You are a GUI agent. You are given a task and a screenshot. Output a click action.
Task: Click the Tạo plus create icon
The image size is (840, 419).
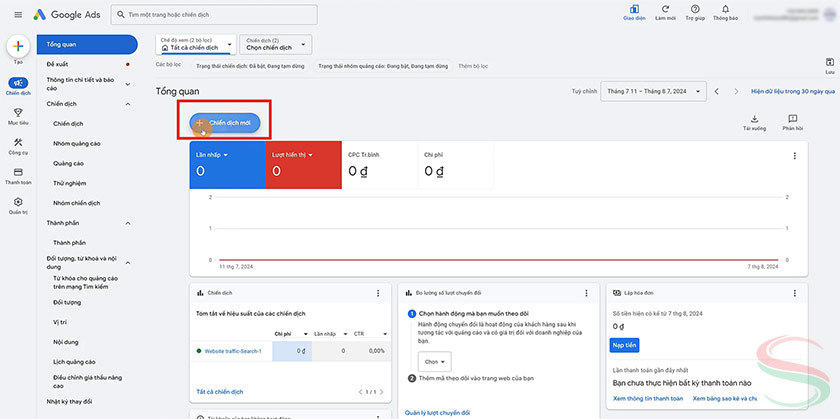click(18, 47)
